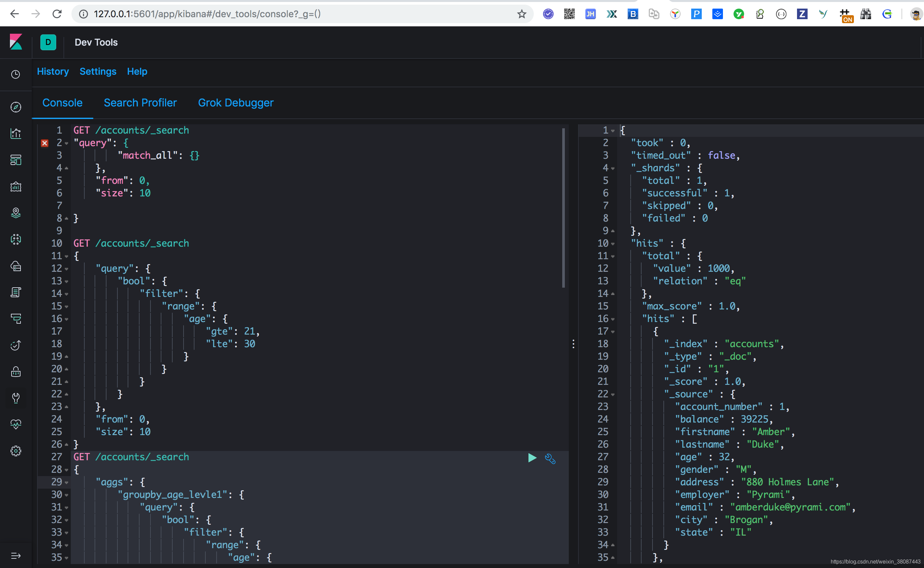Open the wrench options menu for request

point(550,458)
